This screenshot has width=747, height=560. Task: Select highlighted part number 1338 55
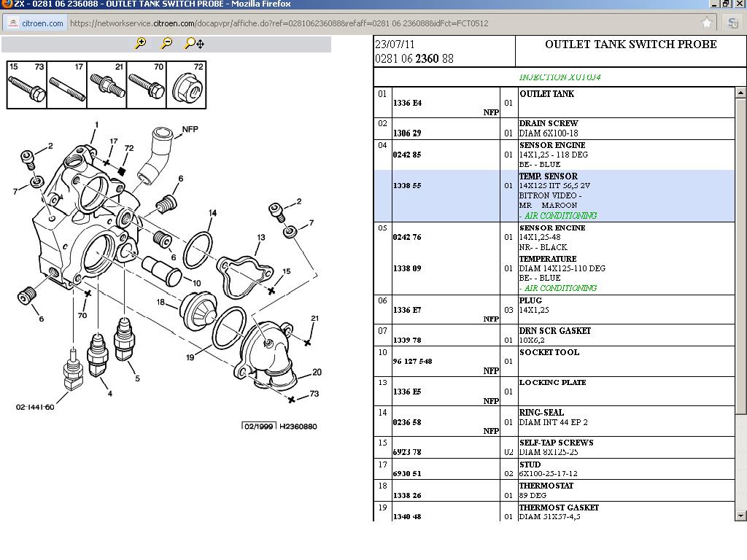tap(407, 186)
